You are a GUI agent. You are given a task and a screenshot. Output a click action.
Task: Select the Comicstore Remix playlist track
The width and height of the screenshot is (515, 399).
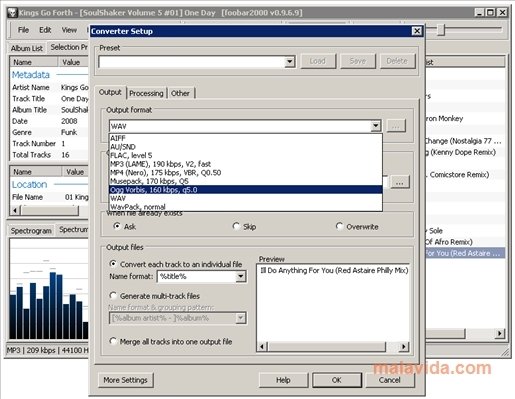point(465,175)
